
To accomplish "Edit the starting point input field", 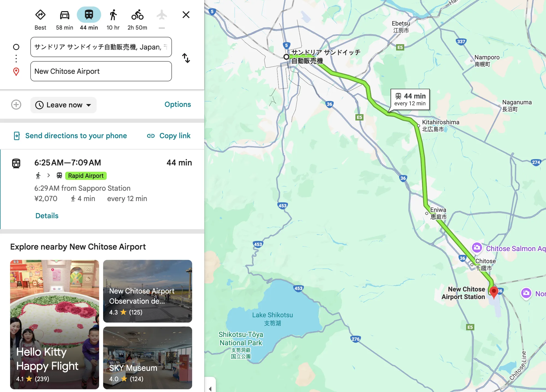I will (x=101, y=47).
